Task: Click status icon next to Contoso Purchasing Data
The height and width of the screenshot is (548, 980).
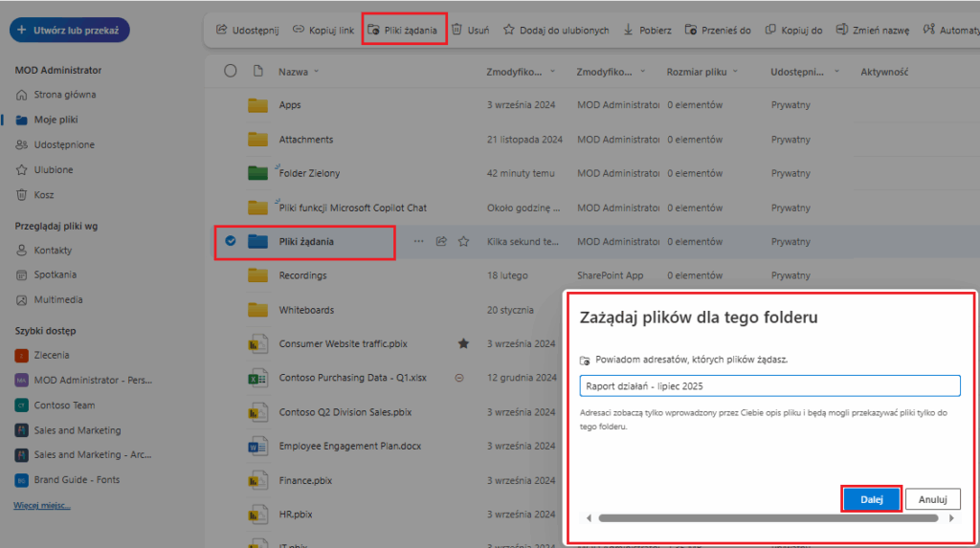Action: [459, 378]
